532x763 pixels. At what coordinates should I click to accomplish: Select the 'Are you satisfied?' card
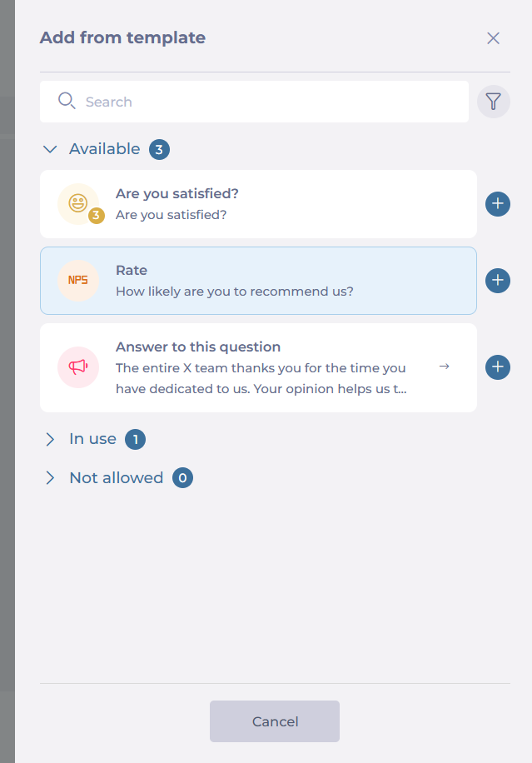[258, 204]
